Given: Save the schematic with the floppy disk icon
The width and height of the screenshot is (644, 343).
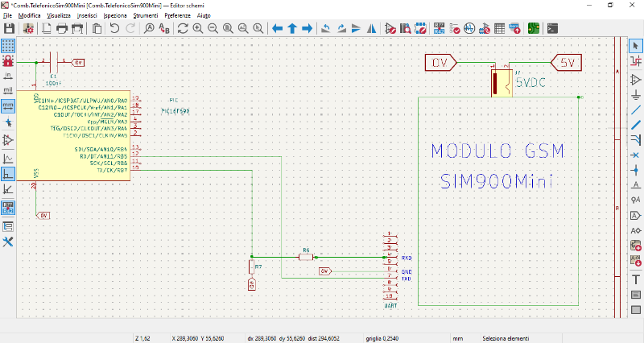Looking at the screenshot, I should tap(9, 28).
